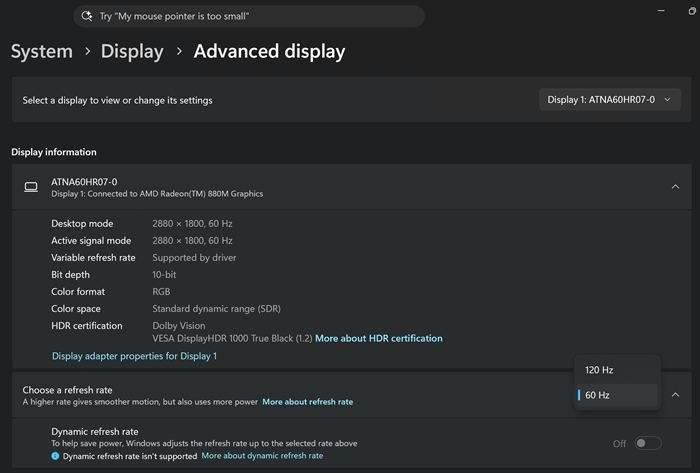The image size is (700, 473).
Task: Click the Choose a refresh rate label
Action: 67,390
